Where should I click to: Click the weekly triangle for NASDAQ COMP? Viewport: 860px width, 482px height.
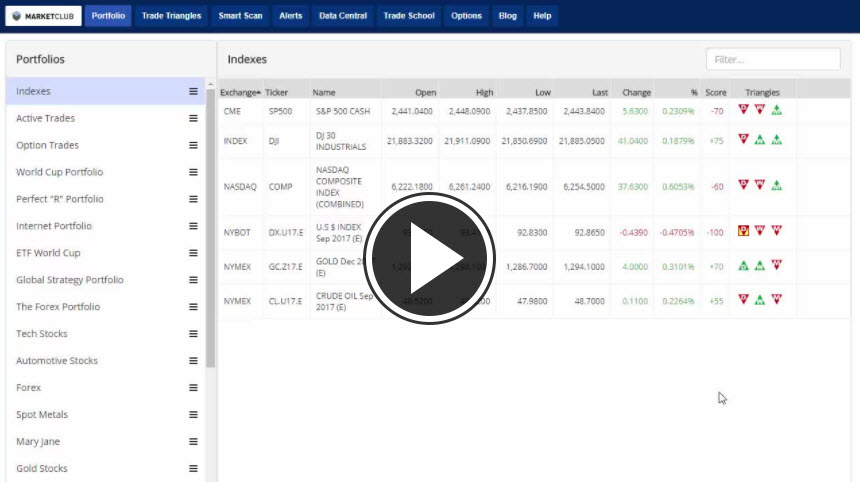pyautogui.click(x=760, y=185)
